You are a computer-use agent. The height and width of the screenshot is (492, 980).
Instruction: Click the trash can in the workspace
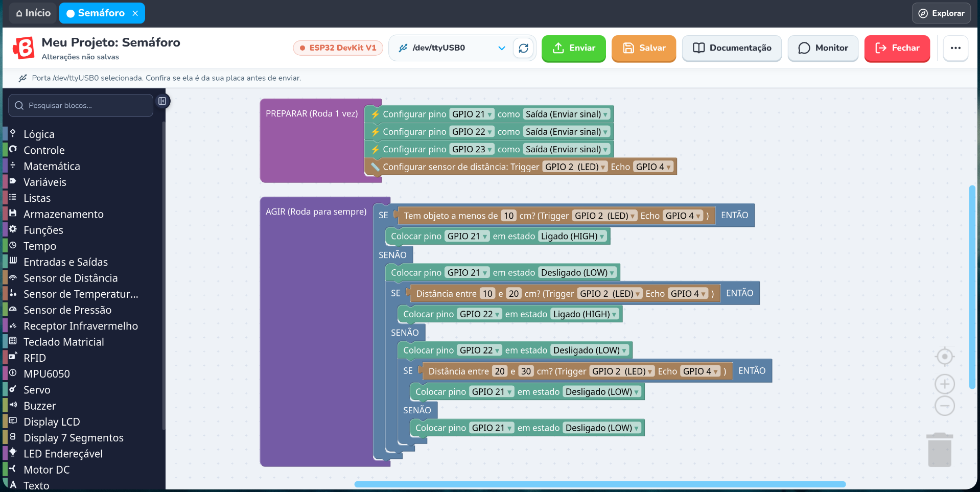coord(940,450)
